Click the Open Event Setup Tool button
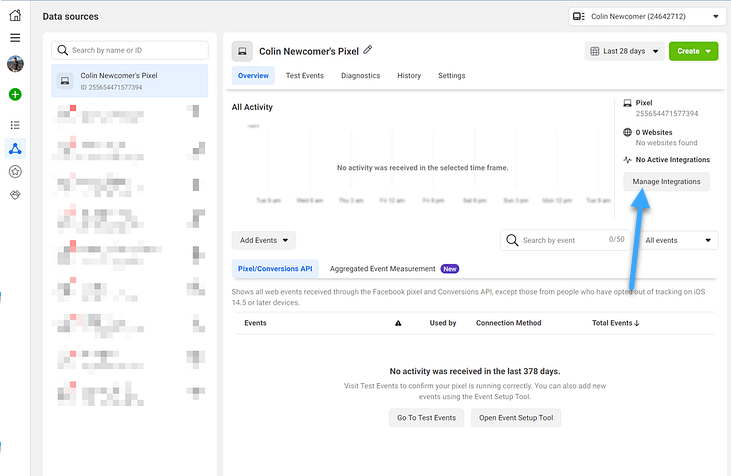This screenshot has width=731, height=476. (x=516, y=418)
